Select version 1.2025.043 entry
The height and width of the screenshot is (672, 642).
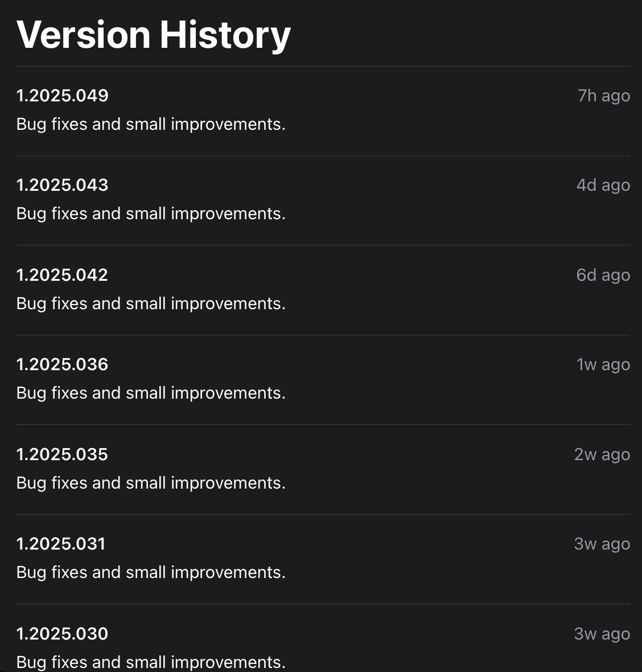pyautogui.click(x=63, y=185)
